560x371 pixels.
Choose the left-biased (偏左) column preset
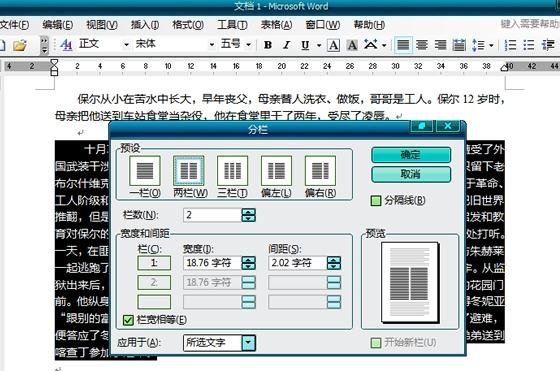[x=276, y=171]
